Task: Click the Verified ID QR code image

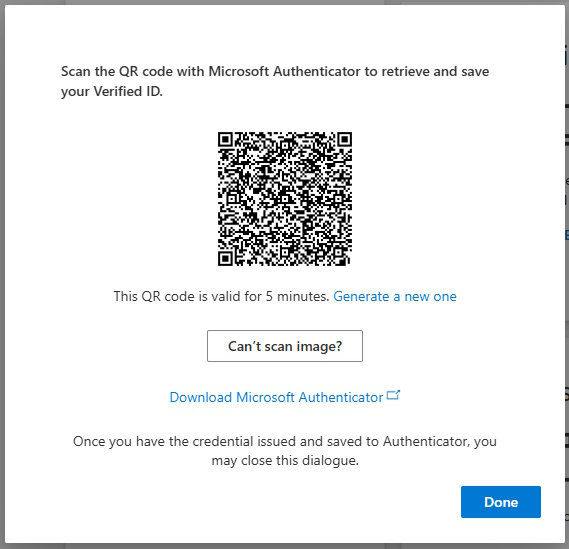Action: 285,199
